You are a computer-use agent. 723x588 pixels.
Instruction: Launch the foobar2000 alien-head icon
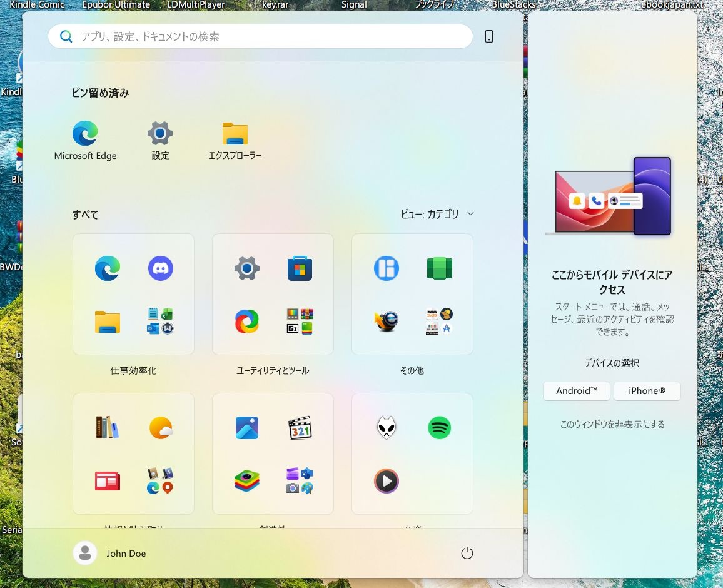click(387, 427)
